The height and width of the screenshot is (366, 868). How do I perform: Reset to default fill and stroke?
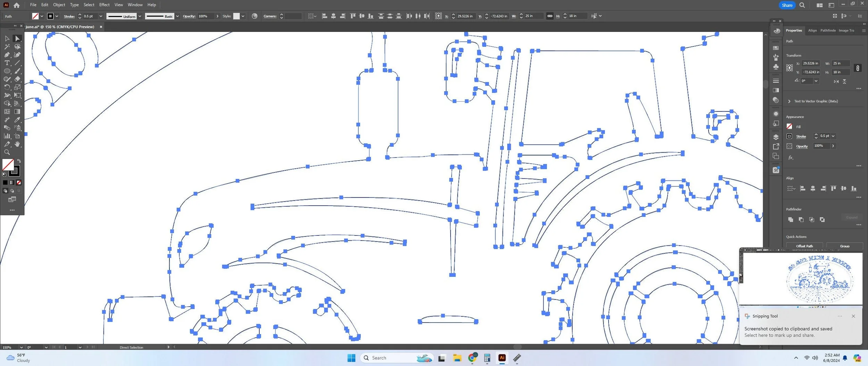4,174
